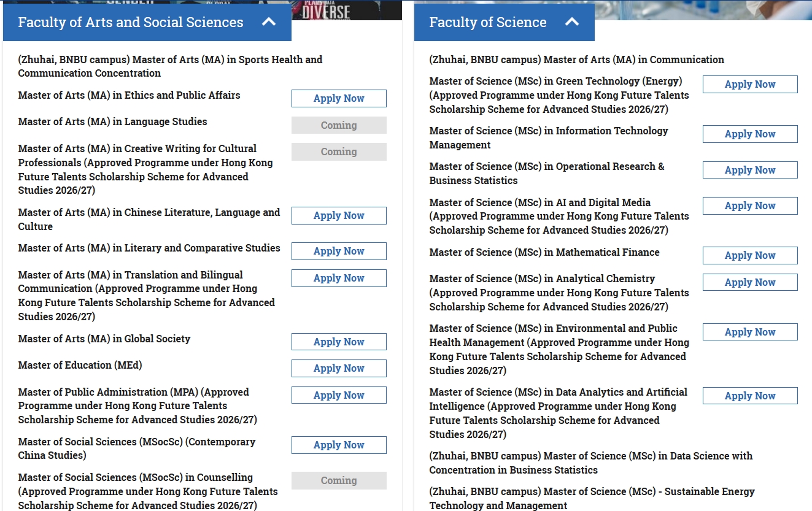
Task: Apply Now for MA in Literary and Comparative Studies
Action: (339, 252)
